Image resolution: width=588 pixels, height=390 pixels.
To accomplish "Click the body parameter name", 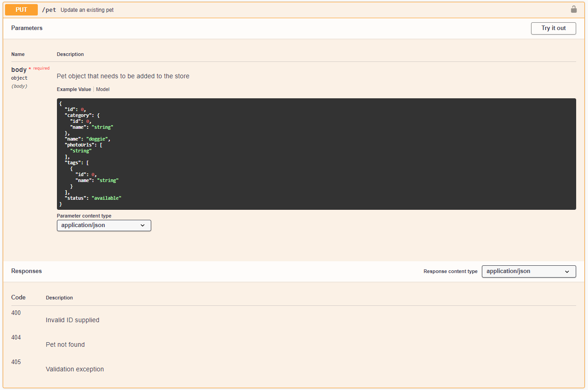I will click(19, 70).
